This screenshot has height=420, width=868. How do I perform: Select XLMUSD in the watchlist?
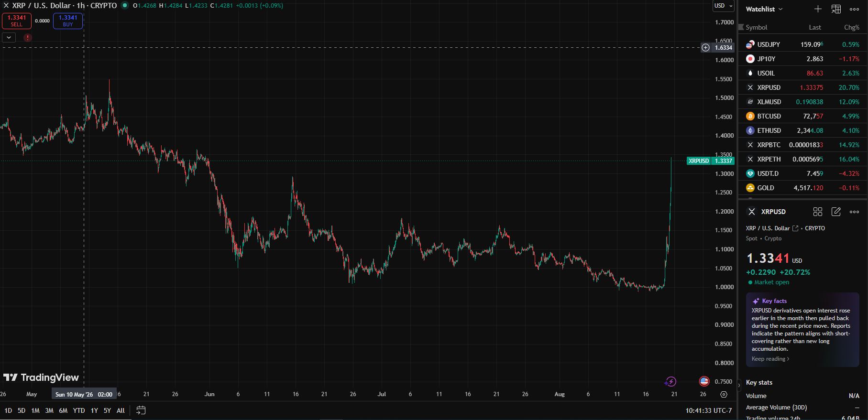(x=803, y=102)
